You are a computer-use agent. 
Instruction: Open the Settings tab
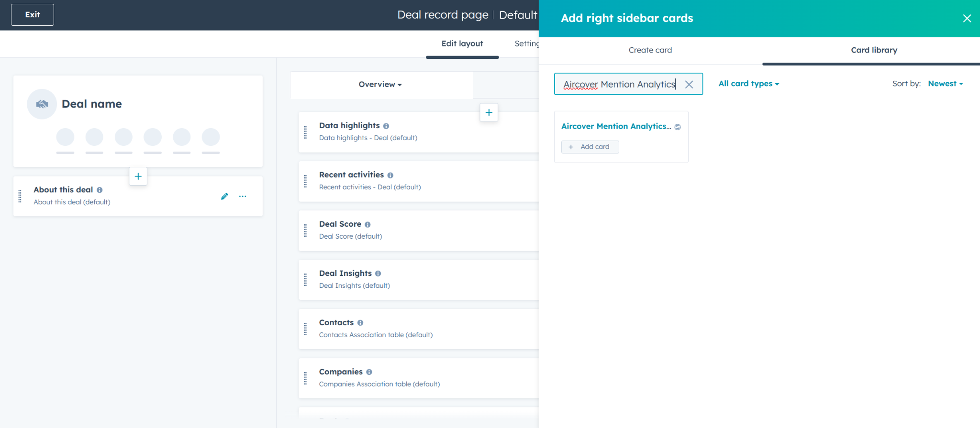coord(526,44)
